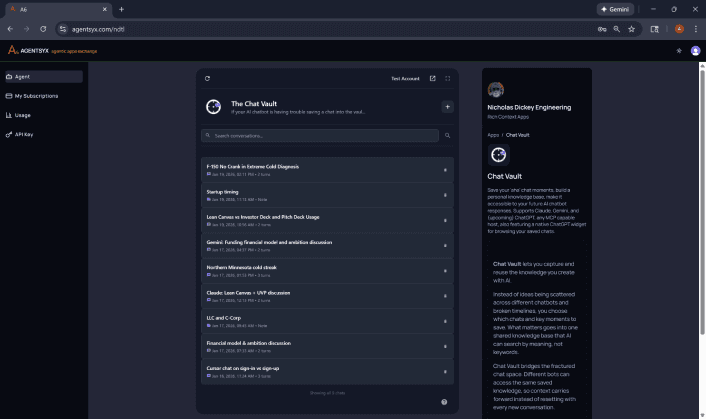Click the page's vertical scrollbar thumb
Screen dimensions: 706x419
point(702,202)
